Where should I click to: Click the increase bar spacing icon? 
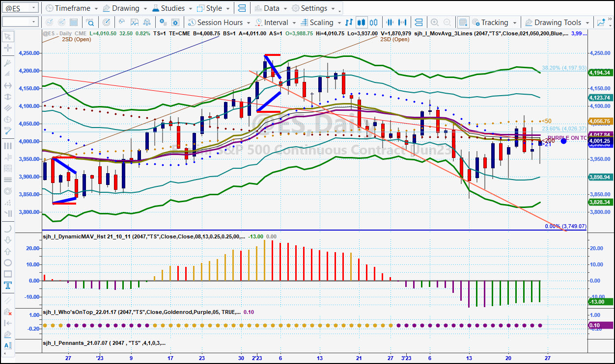(403, 23)
